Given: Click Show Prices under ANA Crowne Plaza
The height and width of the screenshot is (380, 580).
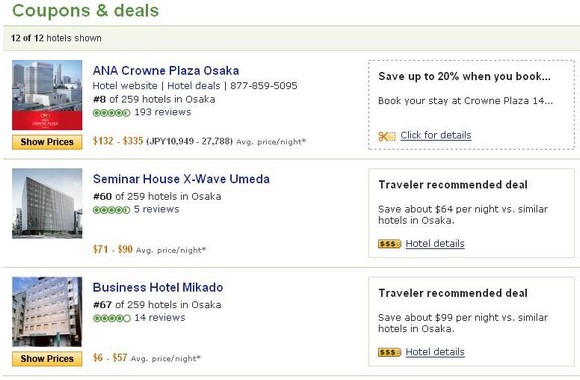Looking at the screenshot, I should (x=47, y=142).
